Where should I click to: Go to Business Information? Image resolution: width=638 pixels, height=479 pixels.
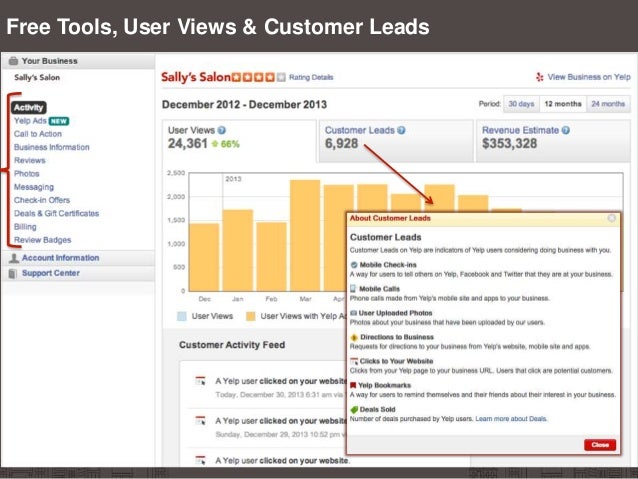coord(52,147)
